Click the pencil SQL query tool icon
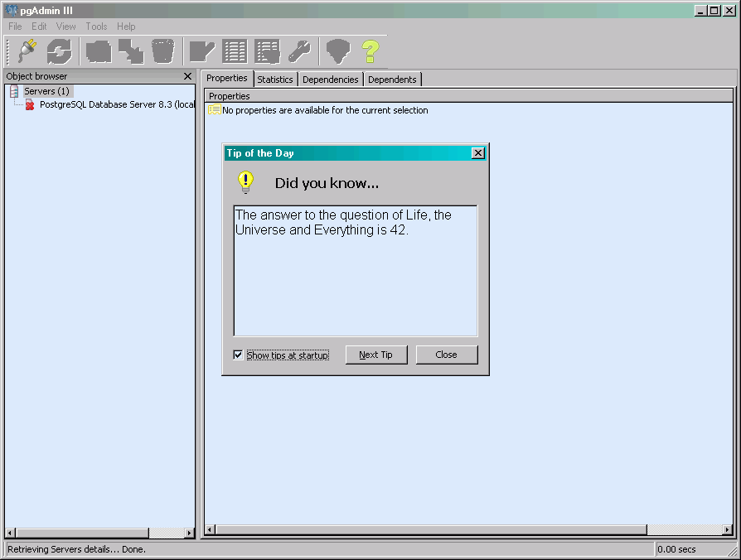This screenshot has height=560, width=741. click(201, 51)
